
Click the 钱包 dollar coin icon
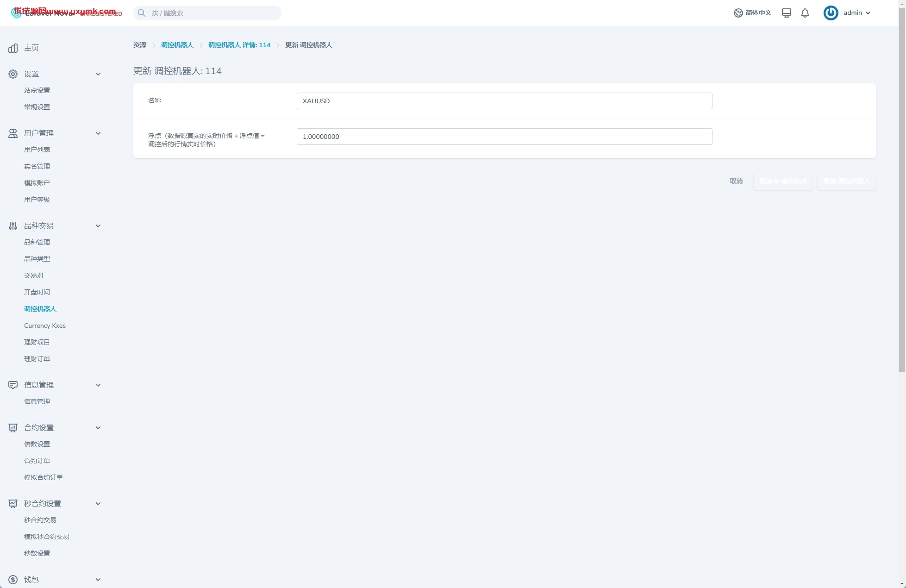(x=13, y=580)
